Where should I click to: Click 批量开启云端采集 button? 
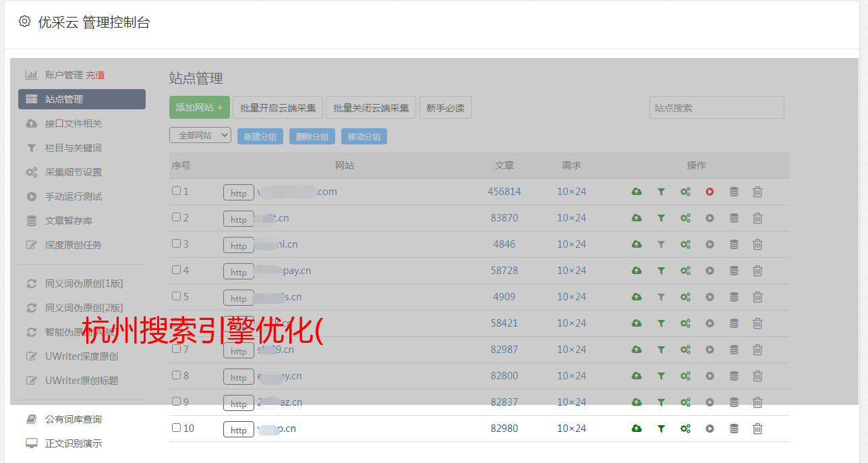pyautogui.click(x=278, y=107)
